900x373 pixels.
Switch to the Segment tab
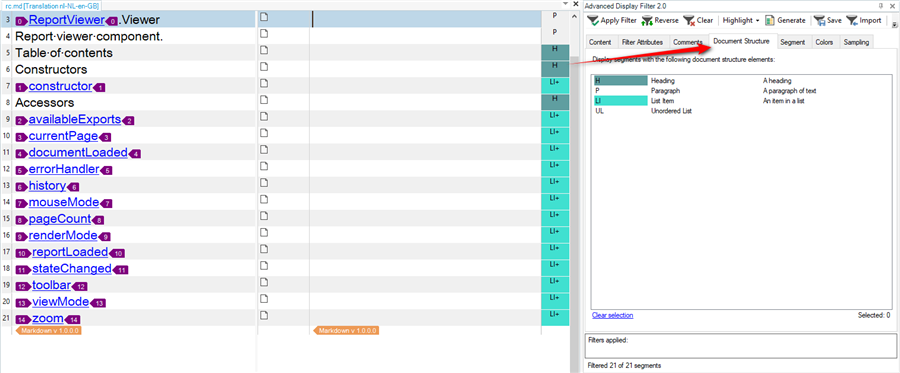[793, 42]
